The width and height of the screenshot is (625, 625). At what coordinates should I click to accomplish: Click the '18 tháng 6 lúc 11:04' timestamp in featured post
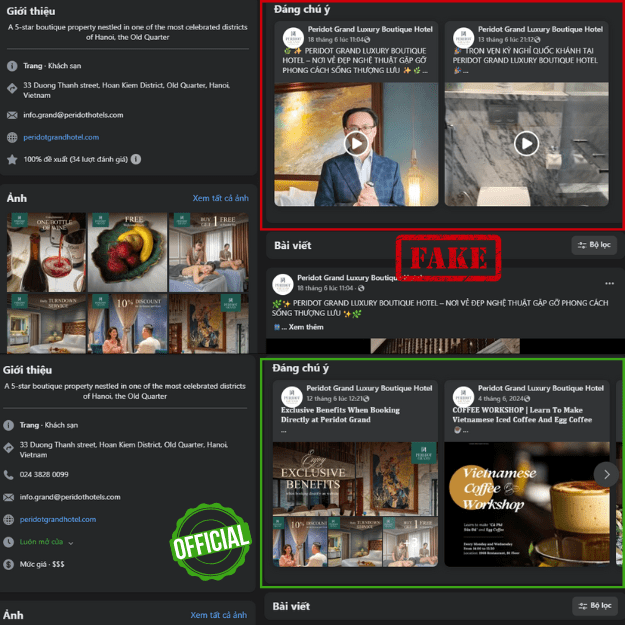click(336, 39)
